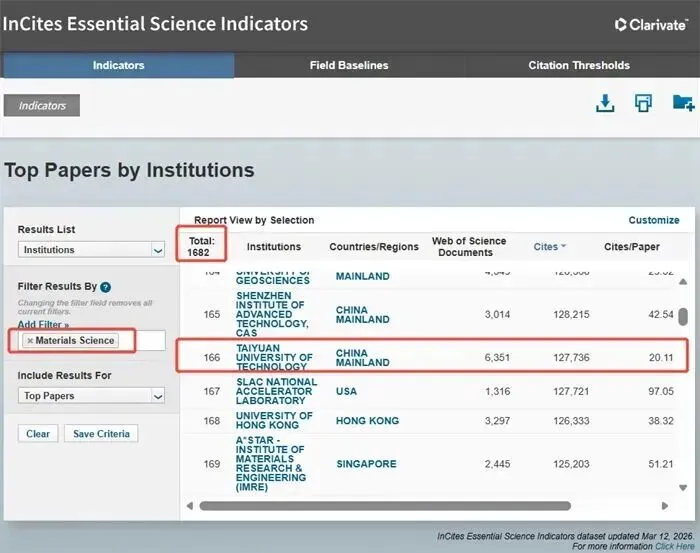Click the Clarivate logo
Viewport: 700px width, 553px height.
[651, 25]
